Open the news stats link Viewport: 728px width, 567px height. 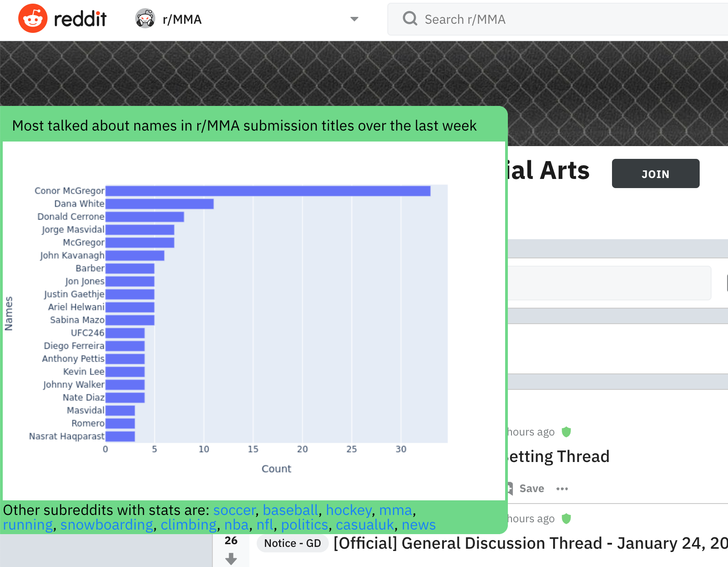pos(419,525)
